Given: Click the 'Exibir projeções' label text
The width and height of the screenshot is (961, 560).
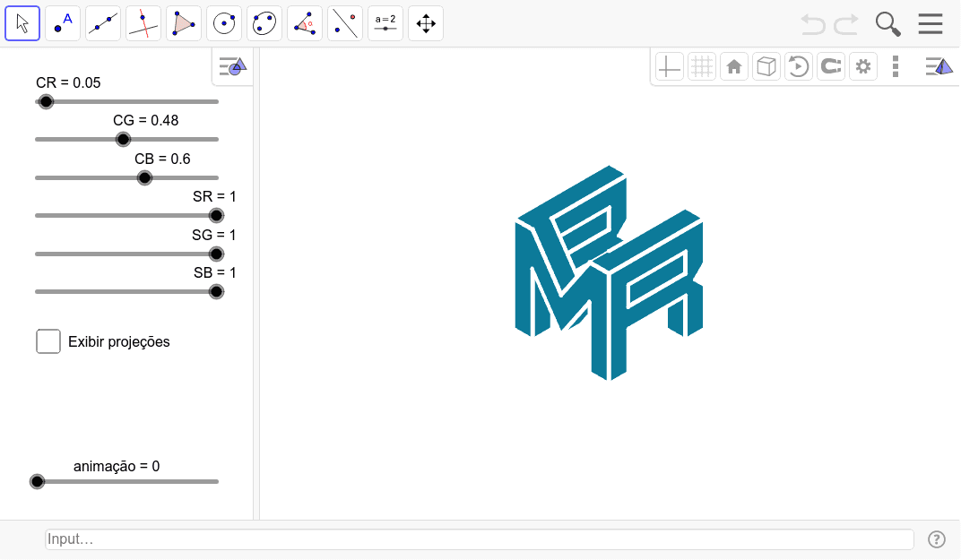Looking at the screenshot, I should [x=119, y=342].
